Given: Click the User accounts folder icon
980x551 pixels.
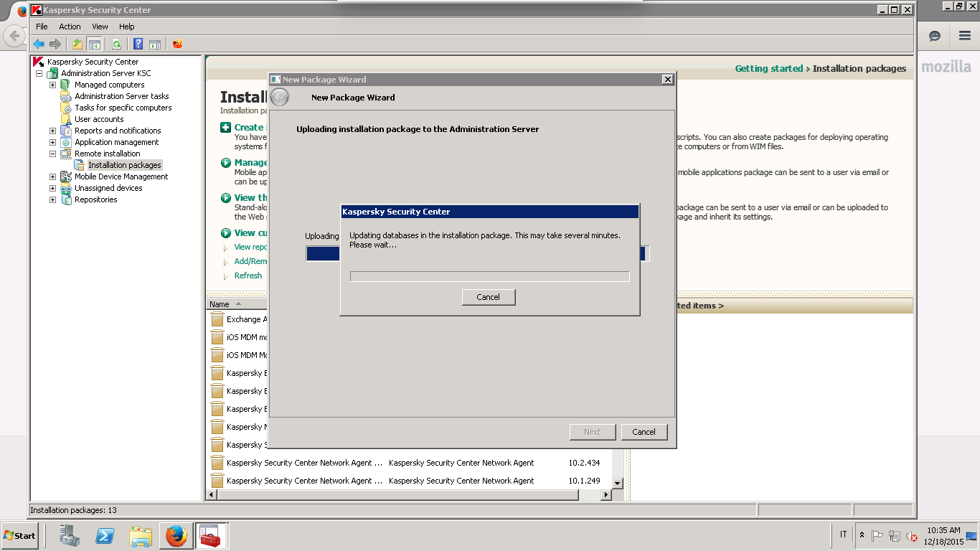Looking at the screenshot, I should pos(66,119).
